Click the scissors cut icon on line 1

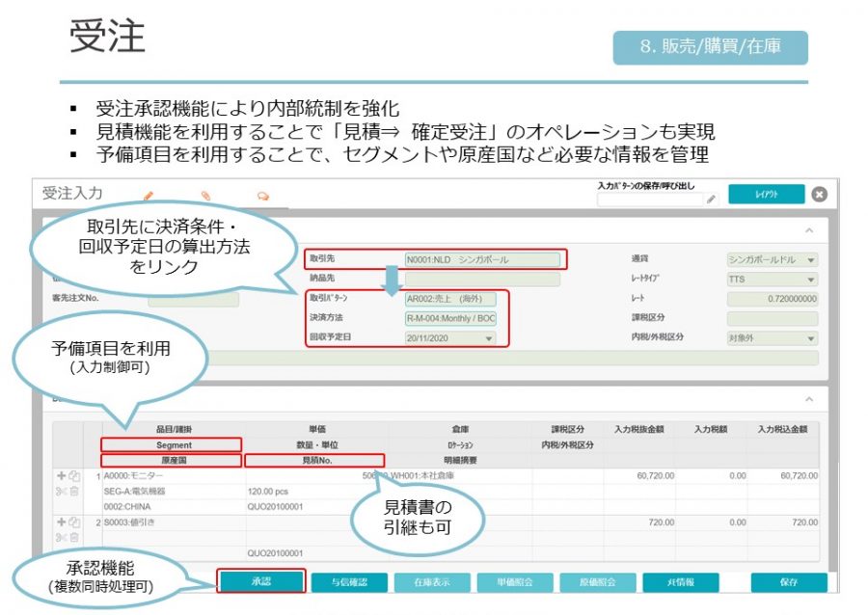click(x=62, y=491)
